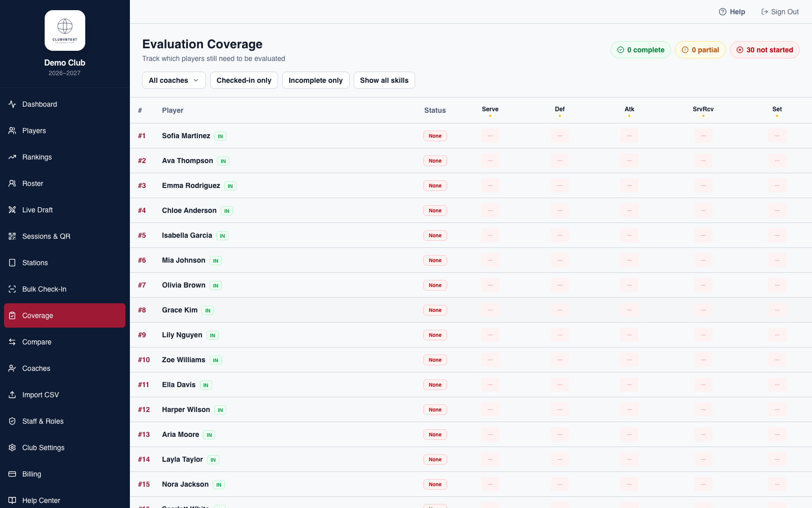Click Grace Kim's None status badge
Viewport: 812px width, 508px height.
click(435, 310)
